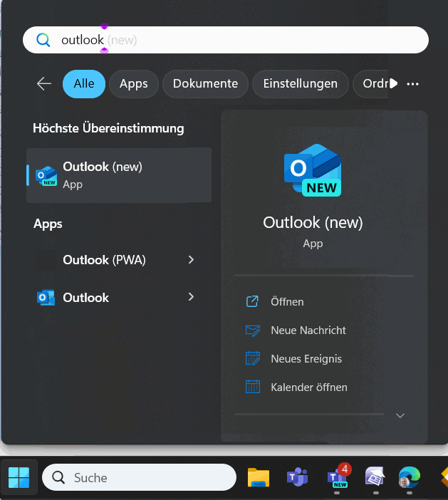
Task: Click the classic Outlook app icon
Action: point(46,298)
